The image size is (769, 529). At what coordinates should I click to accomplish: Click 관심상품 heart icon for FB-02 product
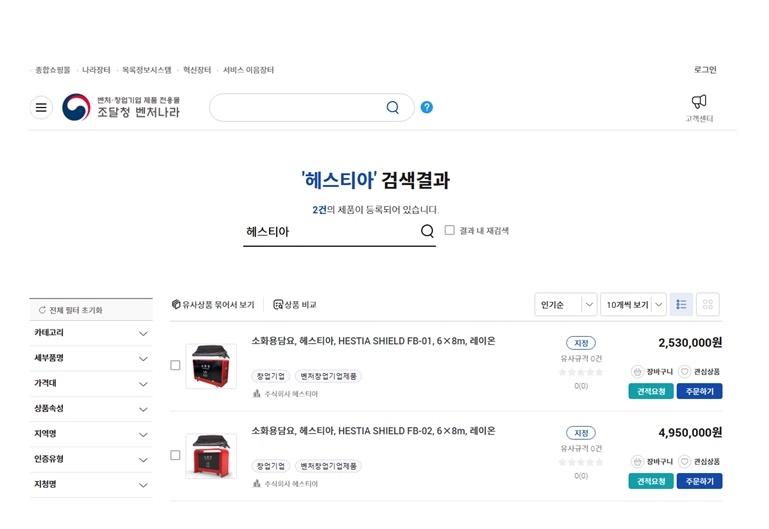point(685,461)
